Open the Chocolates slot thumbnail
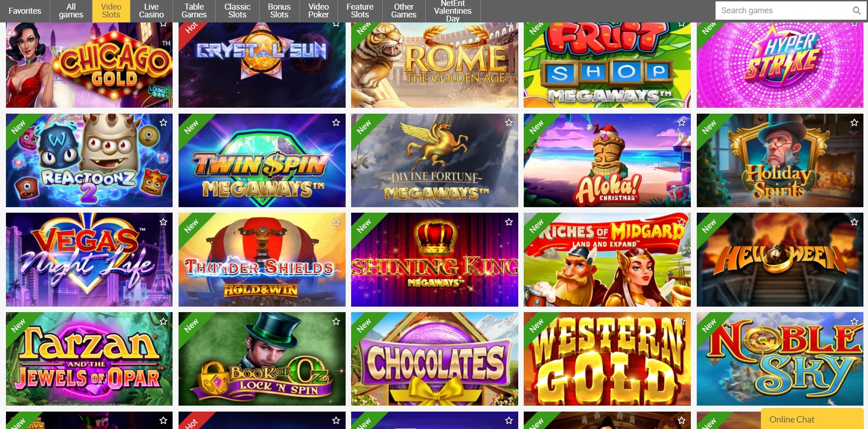 pyautogui.click(x=434, y=359)
